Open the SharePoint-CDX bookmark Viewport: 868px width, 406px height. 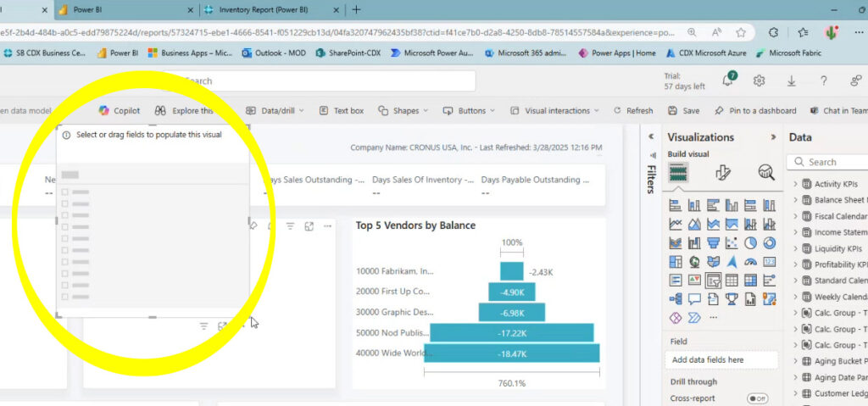[x=348, y=53]
